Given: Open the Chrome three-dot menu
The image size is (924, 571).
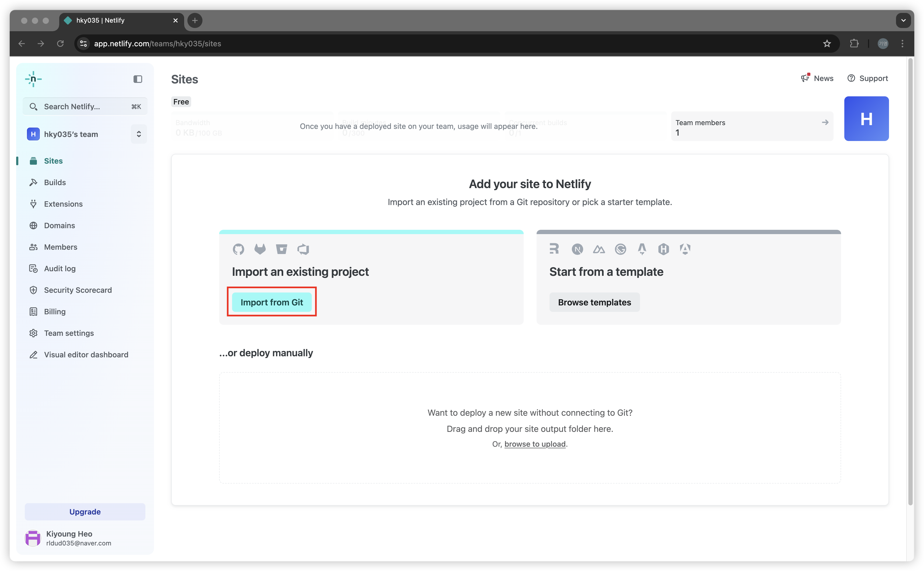Looking at the screenshot, I should click(902, 43).
